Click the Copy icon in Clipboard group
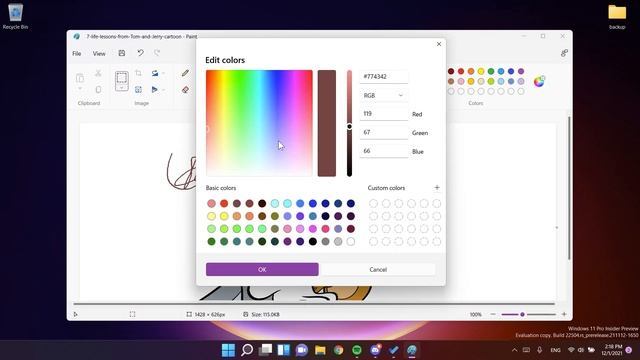The width and height of the screenshot is (640, 360). (98, 89)
